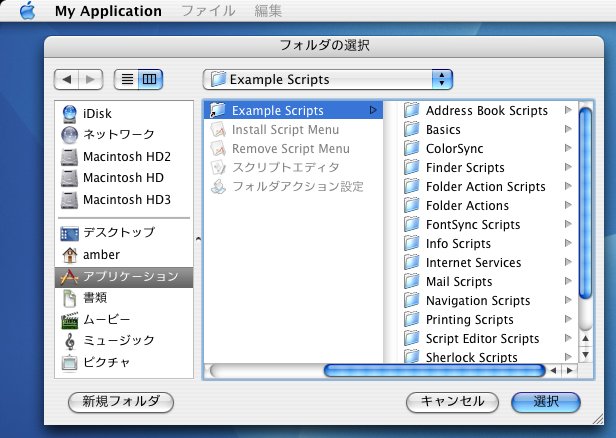Switch to list view

pyautogui.click(x=126, y=79)
